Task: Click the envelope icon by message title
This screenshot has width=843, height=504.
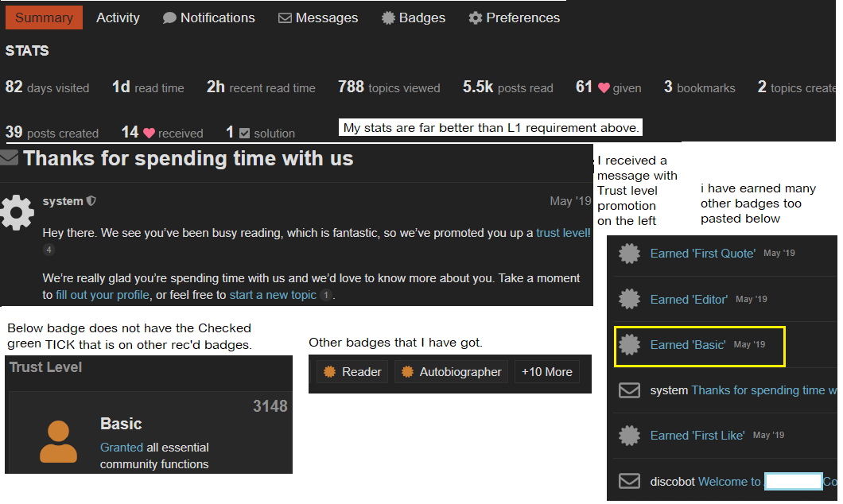Action: 9,158
